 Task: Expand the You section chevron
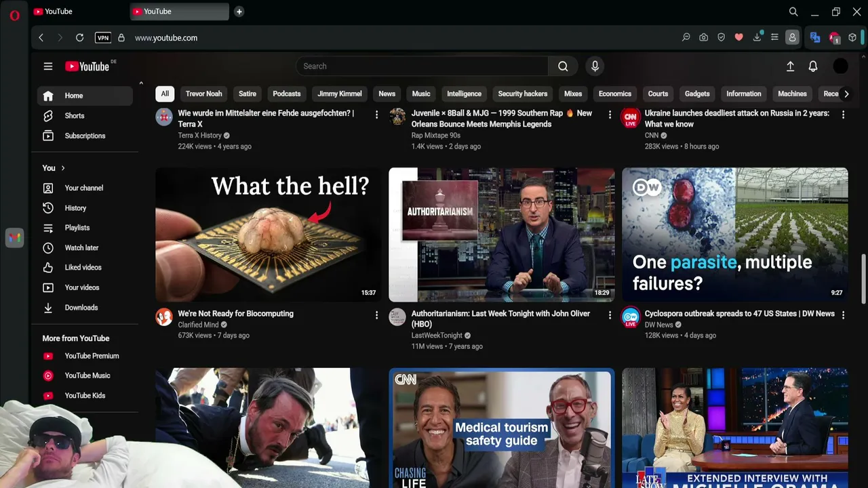[63, 168]
